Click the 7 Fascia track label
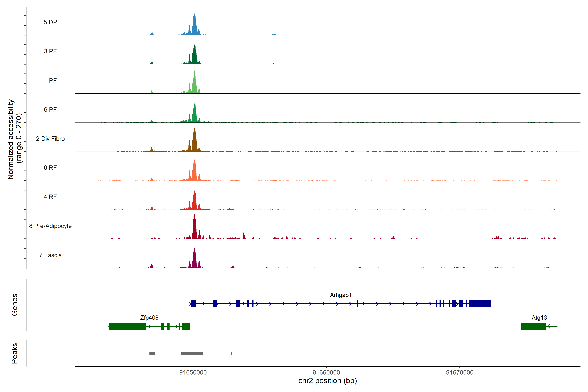This screenshot has height=392, width=588. point(50,255)
